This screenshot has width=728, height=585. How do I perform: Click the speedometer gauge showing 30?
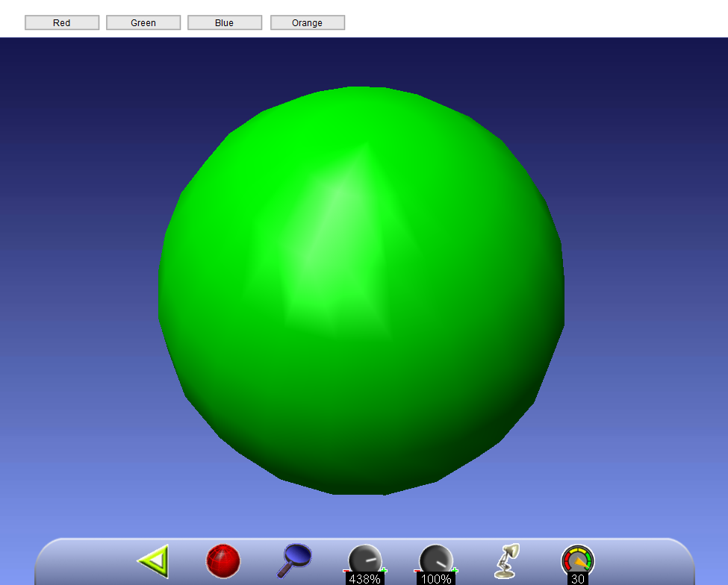[578, 559]
